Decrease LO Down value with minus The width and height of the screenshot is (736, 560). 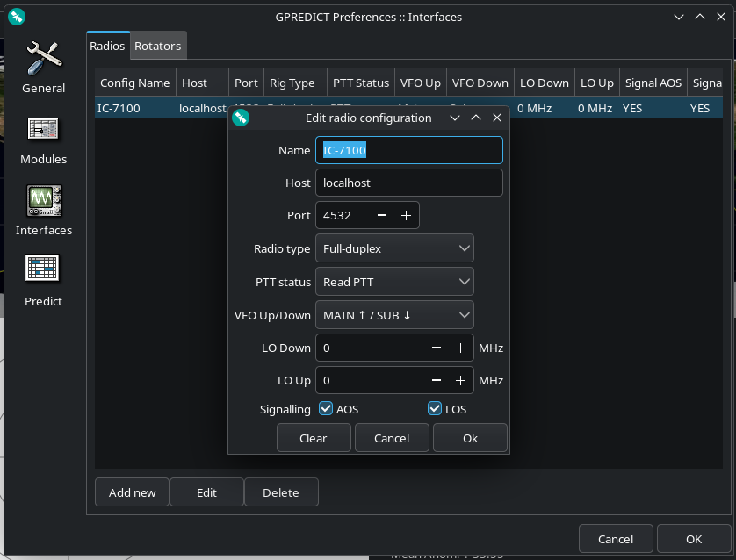(437, 348)
